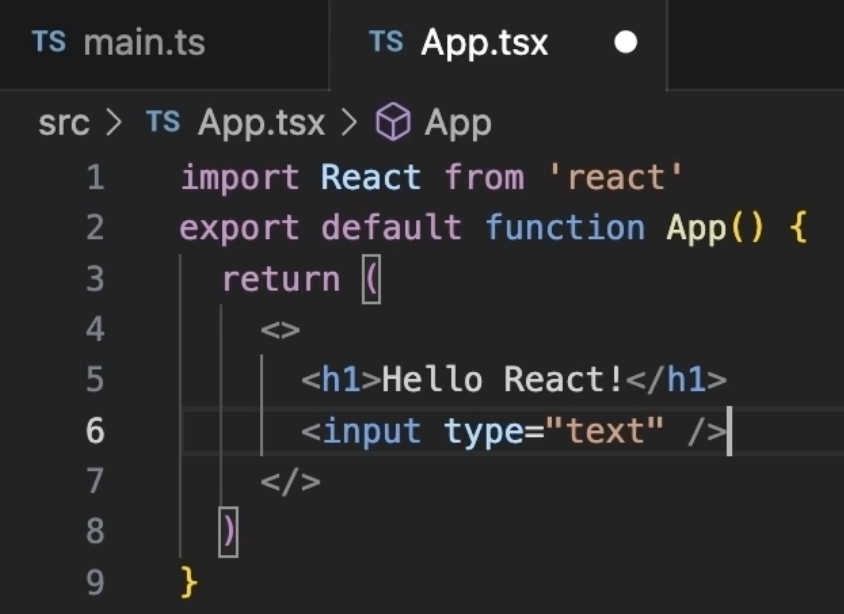
Task: Click the highlighted opening parenthesis on line 3
Action: point(371,279)
